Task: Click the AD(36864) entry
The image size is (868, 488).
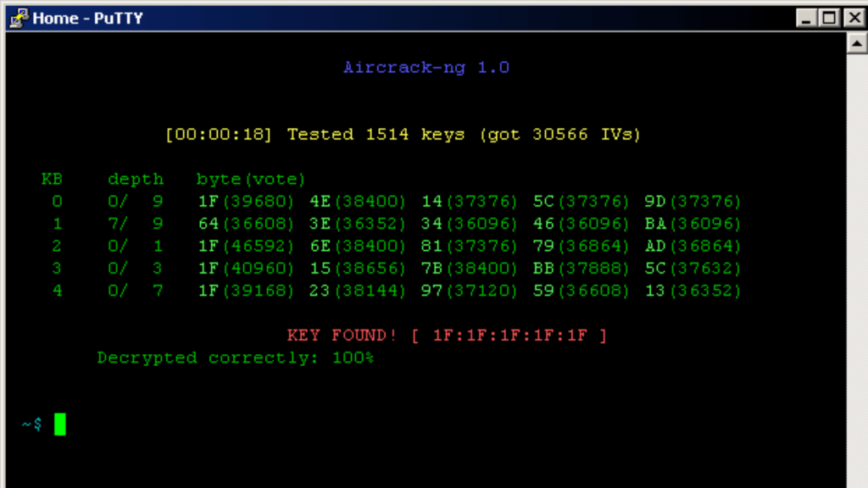Action: (x=693, y=246)
